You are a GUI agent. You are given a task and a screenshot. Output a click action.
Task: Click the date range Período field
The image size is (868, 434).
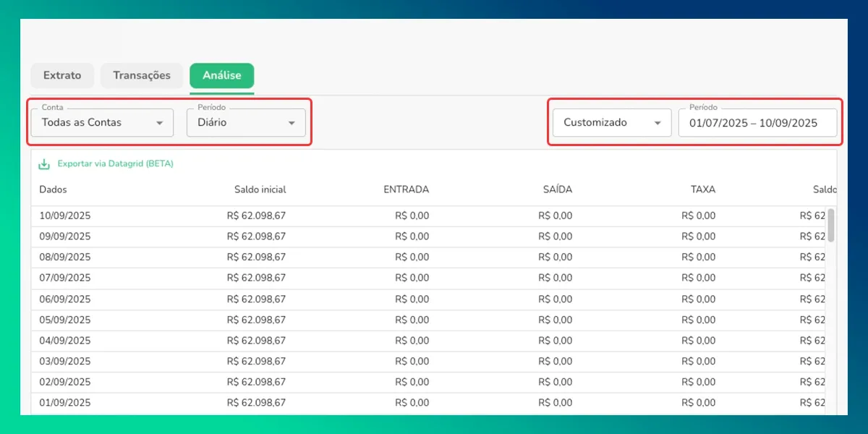757,123
